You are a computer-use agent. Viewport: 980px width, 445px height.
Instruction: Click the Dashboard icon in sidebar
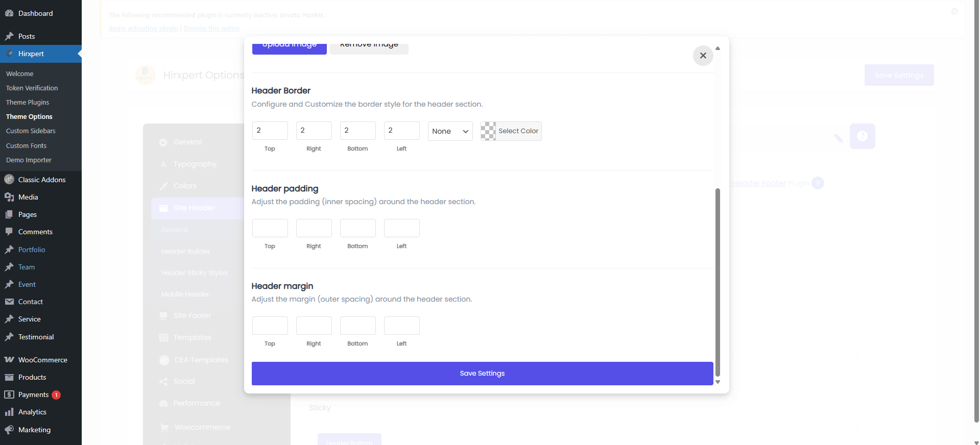pos(9,13)
